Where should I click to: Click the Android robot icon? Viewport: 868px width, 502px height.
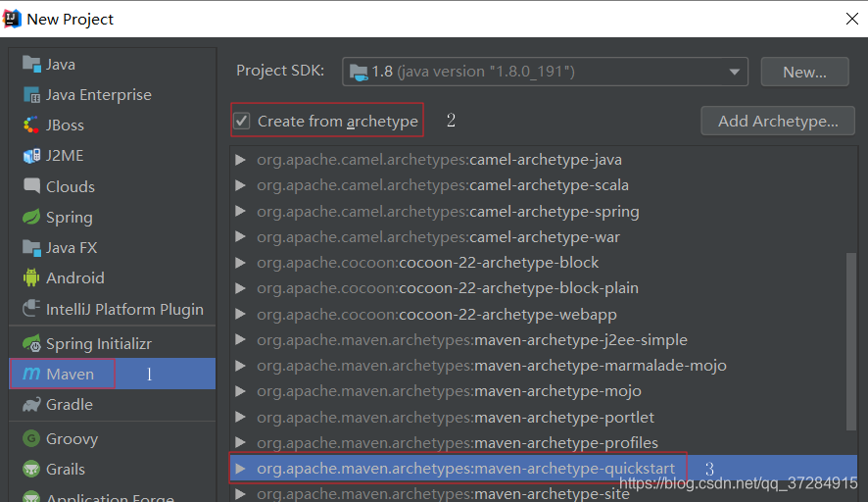pyautogui.click(x=31, y=277)
